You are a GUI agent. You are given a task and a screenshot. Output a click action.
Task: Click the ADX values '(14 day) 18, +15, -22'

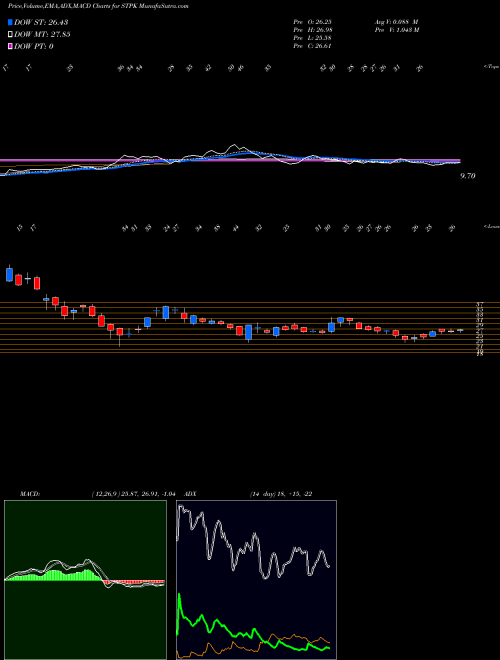click(x=281, y=494)
